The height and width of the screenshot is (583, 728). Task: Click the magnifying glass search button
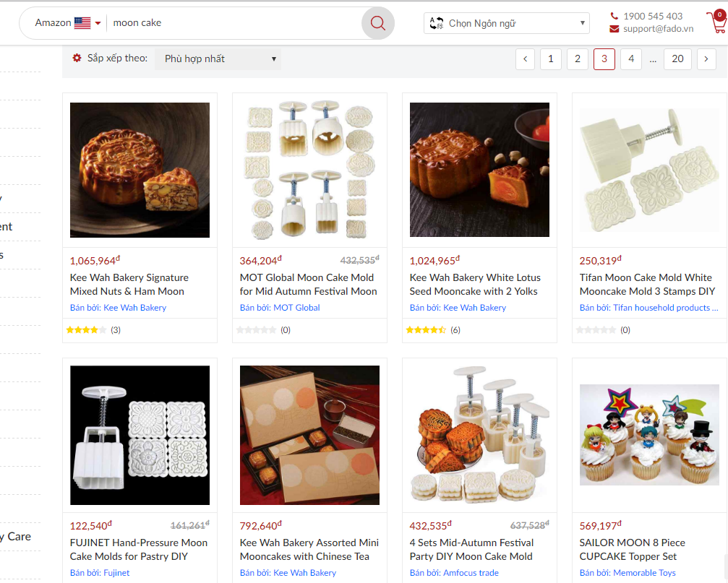[377, 23]
